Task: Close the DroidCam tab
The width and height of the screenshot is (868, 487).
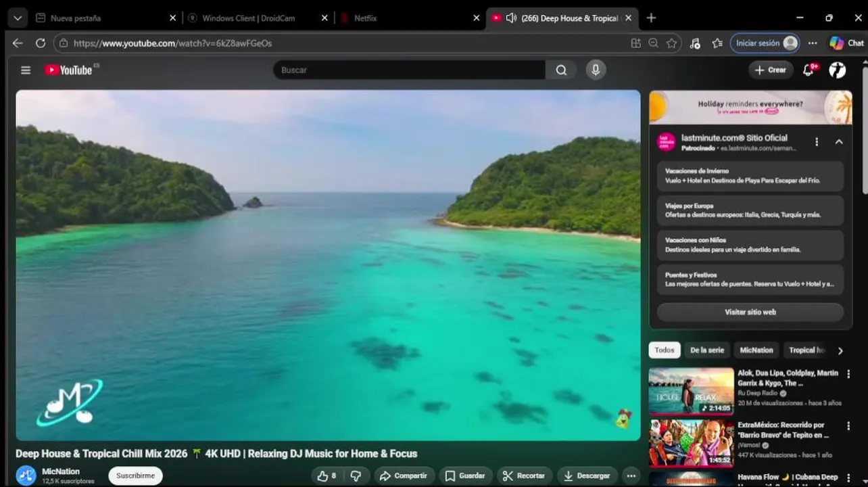Action: 325,18
